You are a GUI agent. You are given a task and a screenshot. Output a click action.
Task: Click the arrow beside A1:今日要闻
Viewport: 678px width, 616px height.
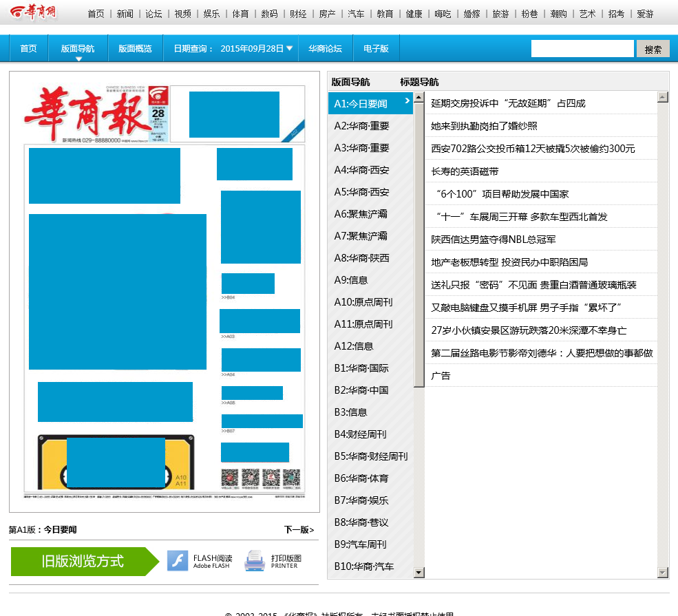407,100
